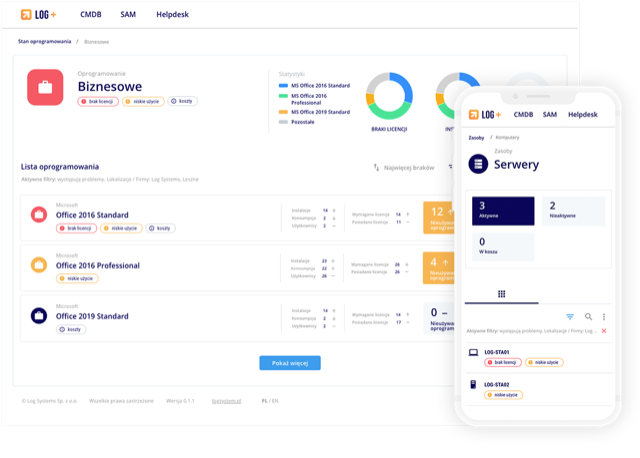Open Office 2016 Standard entry
Screen dimensions: 640x458
92,215
